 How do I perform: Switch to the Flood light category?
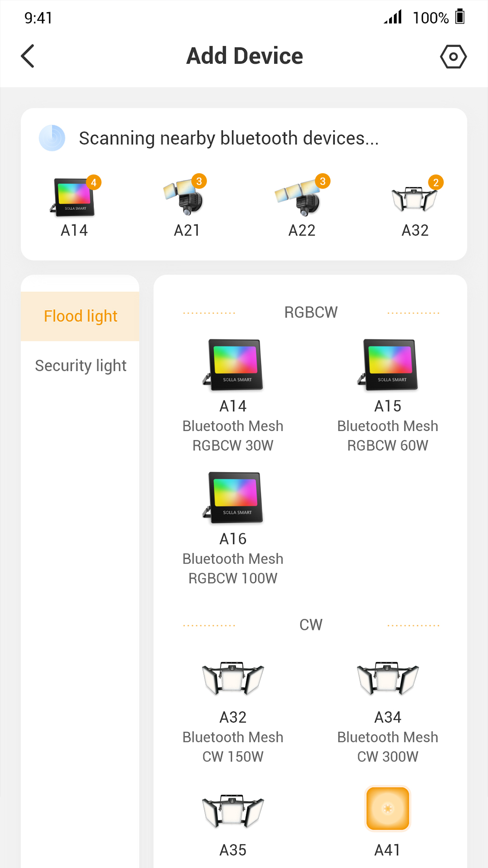point(80,316)
